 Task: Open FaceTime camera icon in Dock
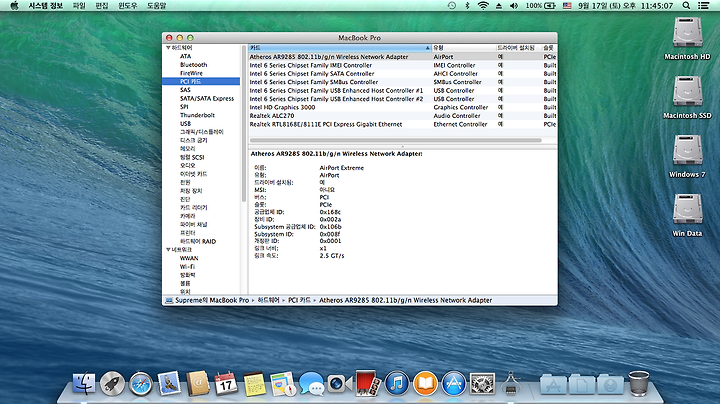point(340,384)
